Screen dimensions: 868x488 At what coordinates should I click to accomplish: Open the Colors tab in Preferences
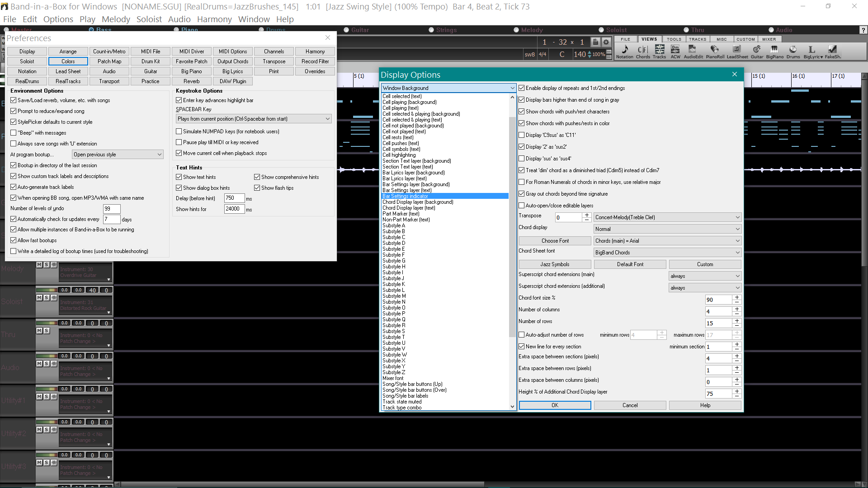pyautogui.click(x=67, y=61)
